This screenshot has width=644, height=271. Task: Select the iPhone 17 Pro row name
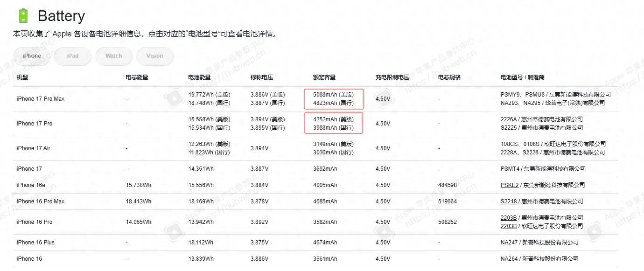click(x=35, y=124)
